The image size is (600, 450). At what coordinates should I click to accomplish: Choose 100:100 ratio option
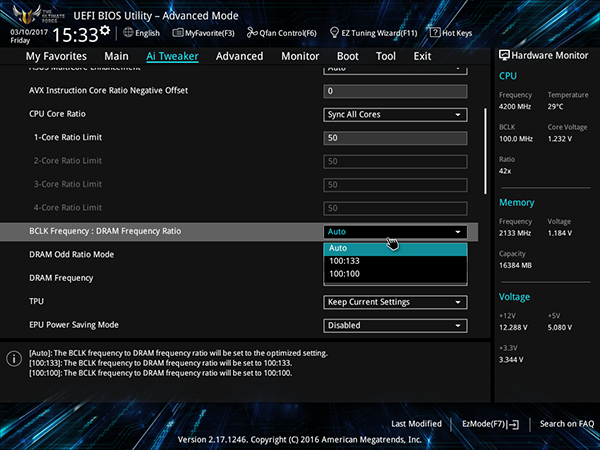pos(395,274)
